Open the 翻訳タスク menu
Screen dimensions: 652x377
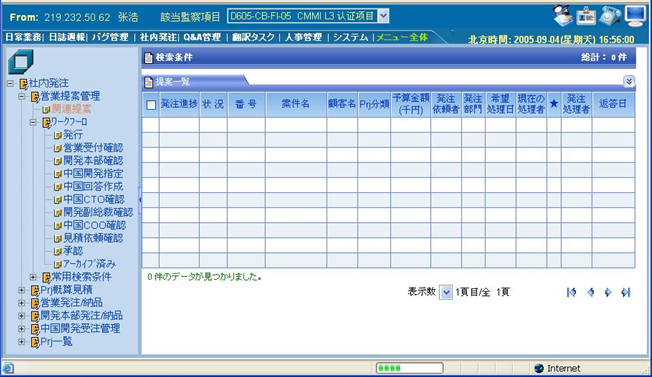click(254, 37)
